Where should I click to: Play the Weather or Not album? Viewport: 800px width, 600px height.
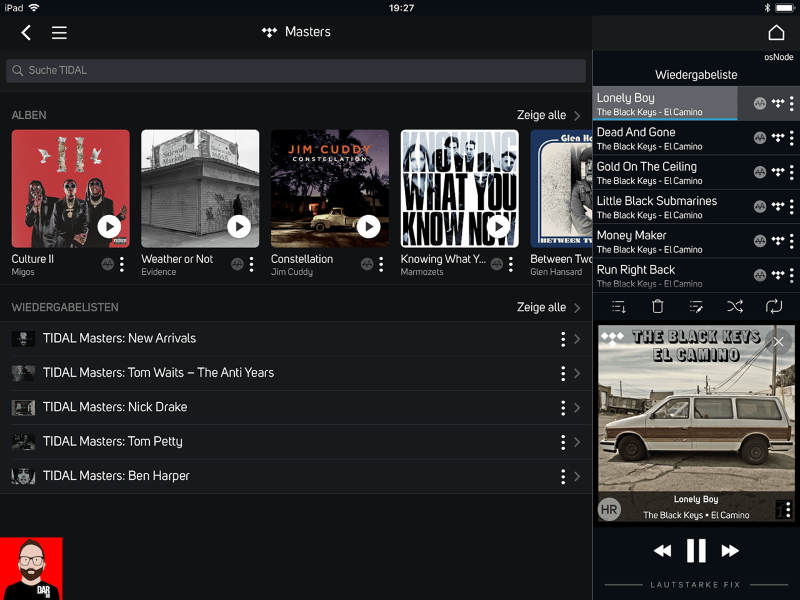click(x=239, y=226)
